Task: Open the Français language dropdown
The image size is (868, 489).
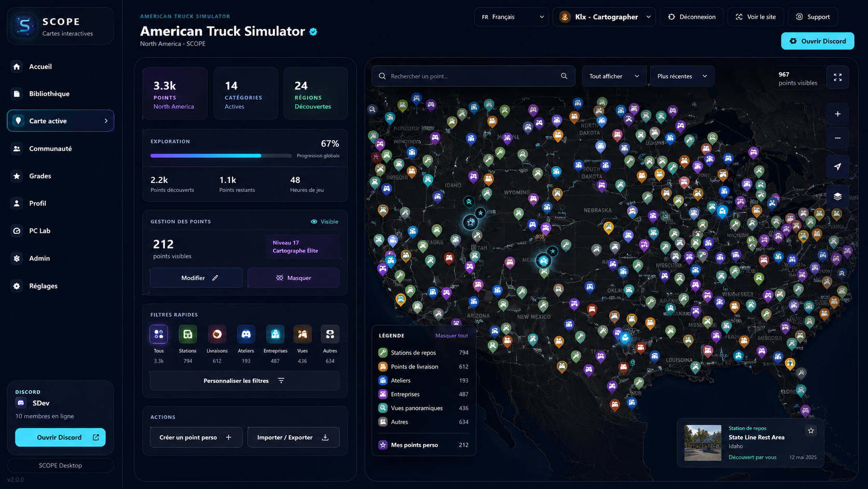Action: 511,17
